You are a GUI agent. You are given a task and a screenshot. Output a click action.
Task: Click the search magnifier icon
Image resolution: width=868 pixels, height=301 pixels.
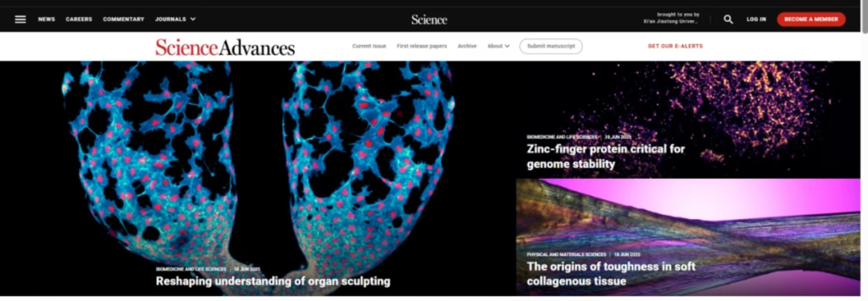pyautogui.click(x=728, y=19)
